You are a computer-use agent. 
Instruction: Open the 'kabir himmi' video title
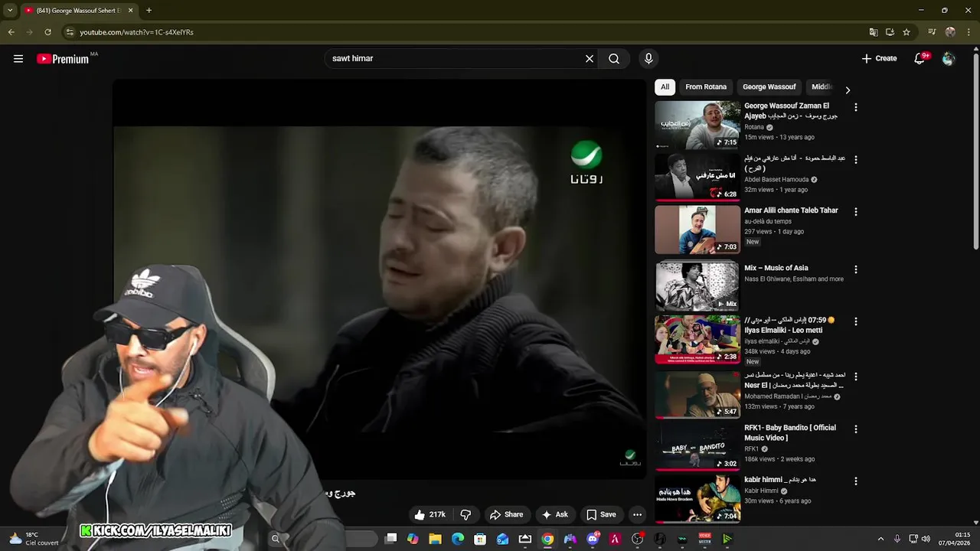coord(780,480)
